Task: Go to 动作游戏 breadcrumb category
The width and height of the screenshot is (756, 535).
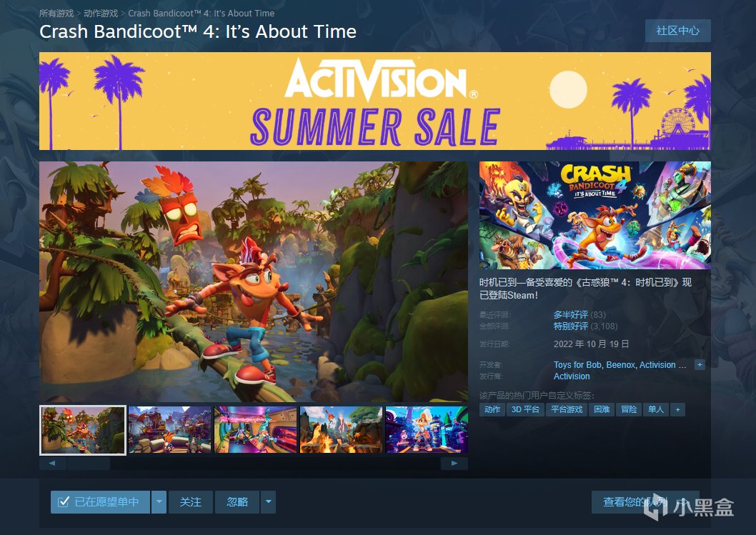Action: (x=101, y=14)
